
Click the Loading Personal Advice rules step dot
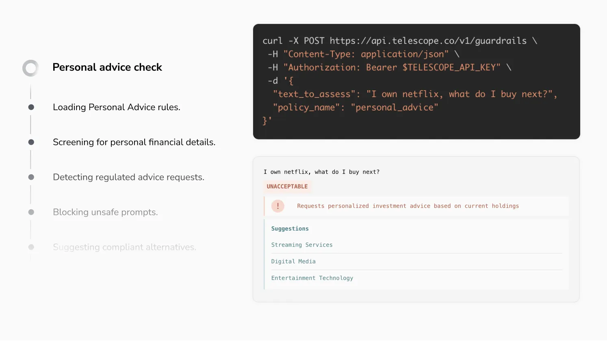[30, 107]
